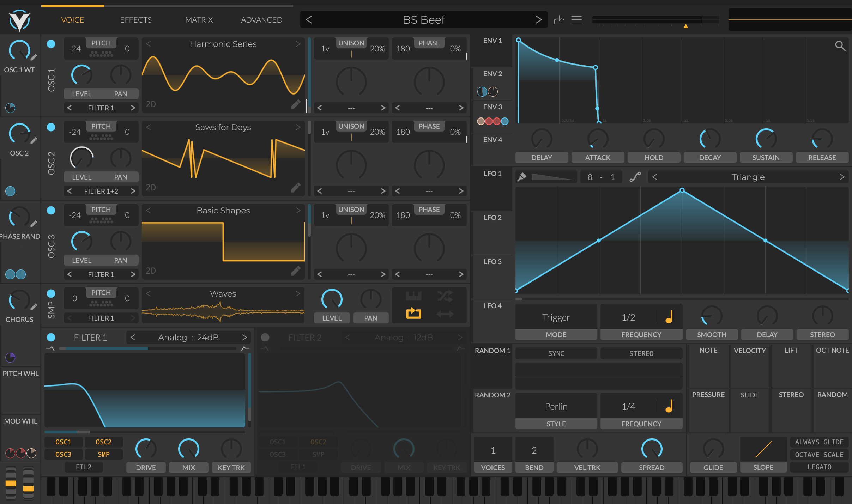Enable LEGATO mode
Screen dimensions: 852x504
[x=818, y=467]
